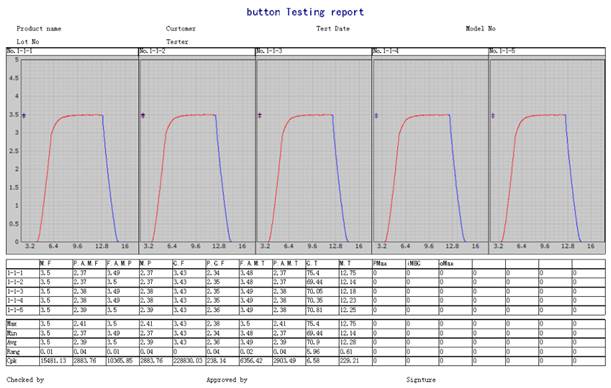Click the Approved by label

[227, 379]
